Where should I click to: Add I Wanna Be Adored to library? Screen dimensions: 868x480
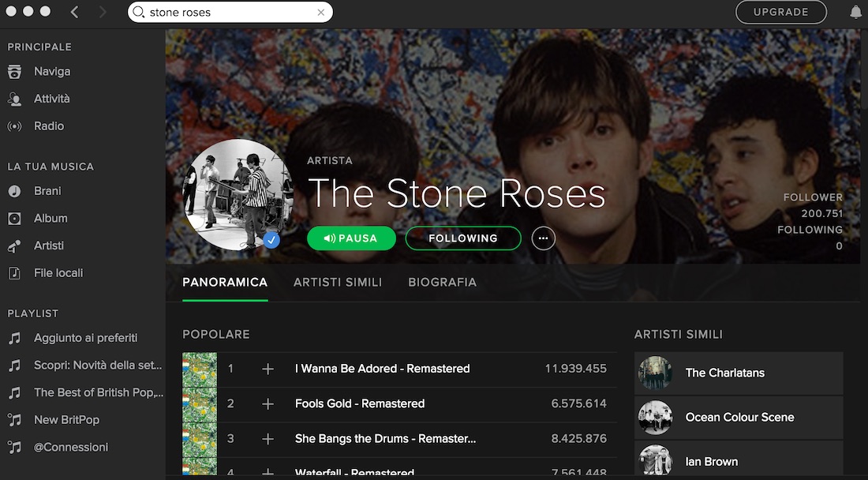coord(268,369)
